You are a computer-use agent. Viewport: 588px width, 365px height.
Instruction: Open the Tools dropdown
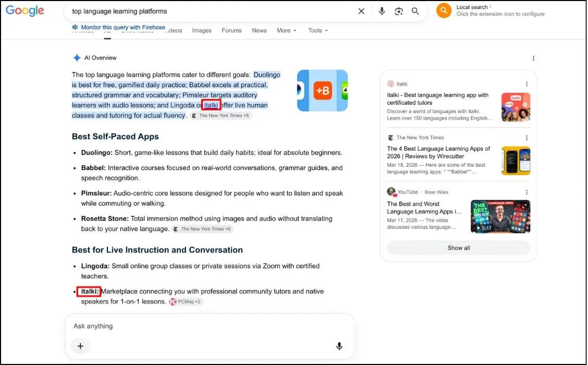point(317,30)
